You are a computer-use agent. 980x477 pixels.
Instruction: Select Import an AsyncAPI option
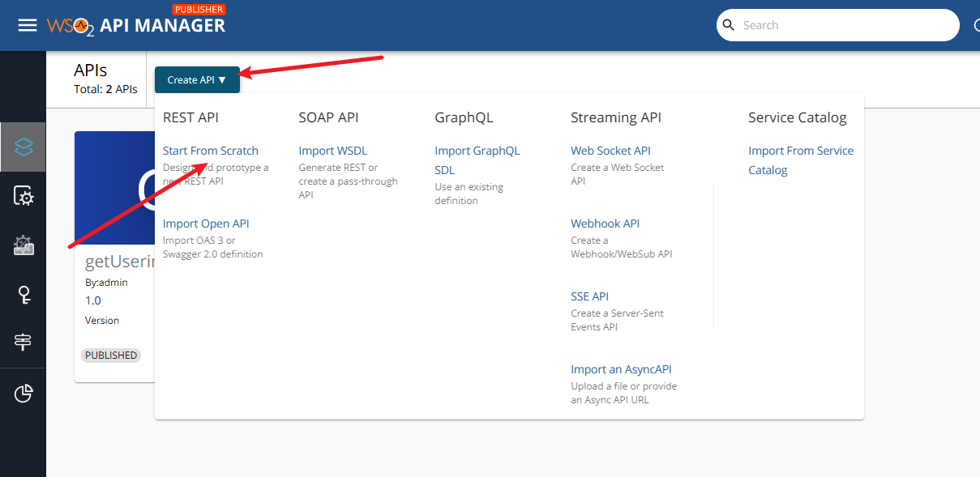621,369
